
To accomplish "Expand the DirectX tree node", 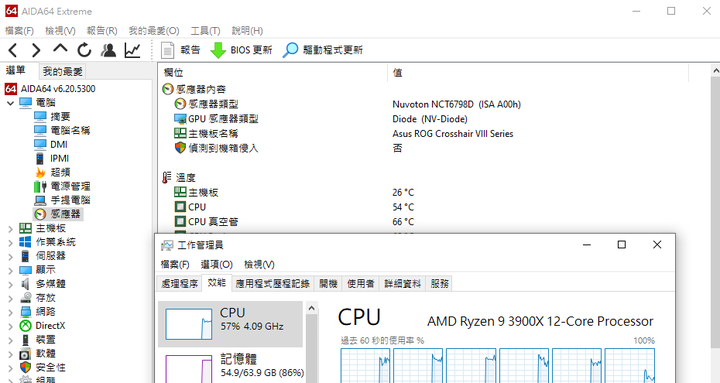I will tap(10, 326).
